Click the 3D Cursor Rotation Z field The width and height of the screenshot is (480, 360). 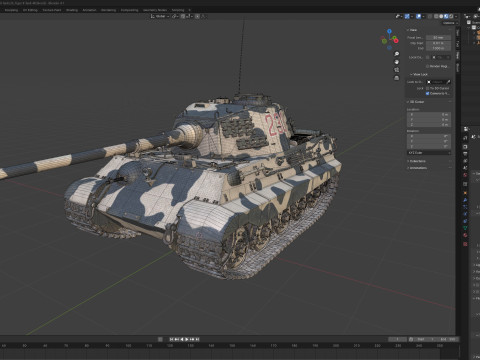(429, 146)
